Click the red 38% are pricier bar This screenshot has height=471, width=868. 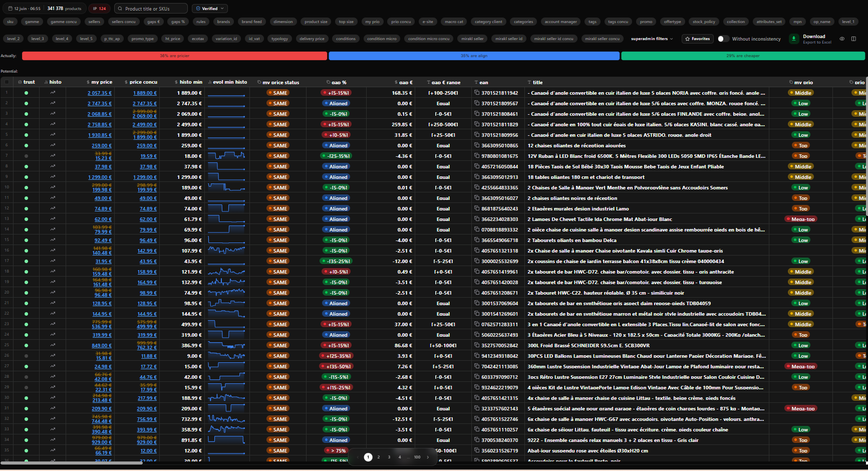pyautogui.click(x=174, y=56)
